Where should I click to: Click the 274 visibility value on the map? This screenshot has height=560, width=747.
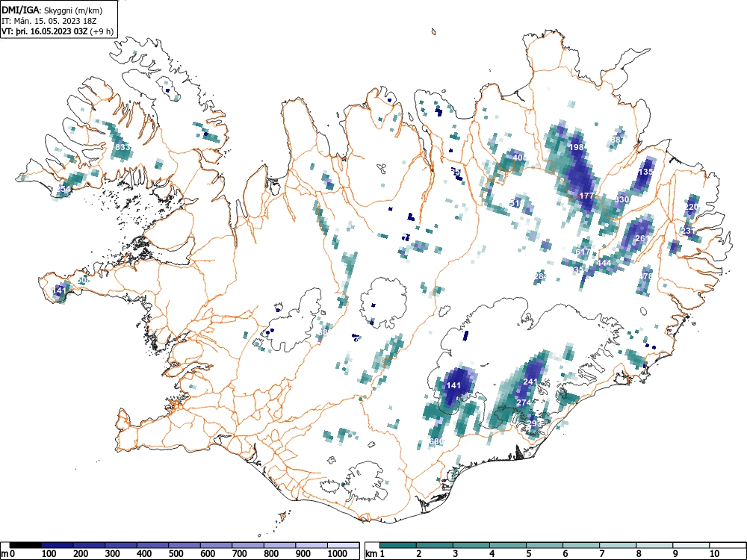(524, 403)
